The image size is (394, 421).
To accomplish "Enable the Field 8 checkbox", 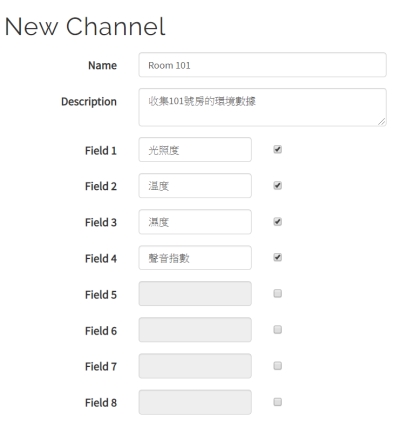I will coord(277,402).
